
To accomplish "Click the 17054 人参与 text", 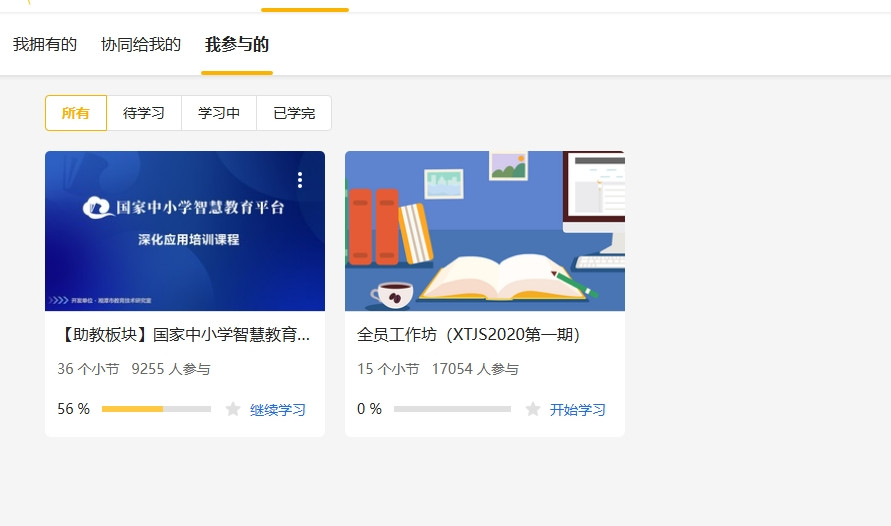I will click(x=475, y=369).
